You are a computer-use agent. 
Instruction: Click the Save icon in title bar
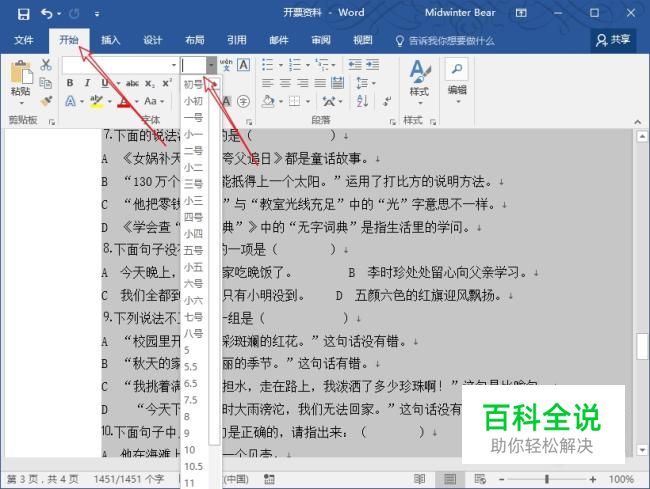point(23,14)
